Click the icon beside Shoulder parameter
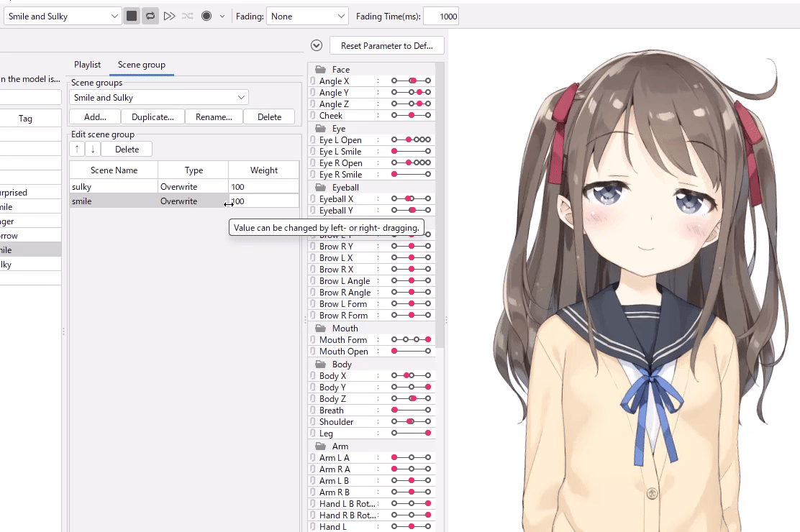 tap(313, 422)
